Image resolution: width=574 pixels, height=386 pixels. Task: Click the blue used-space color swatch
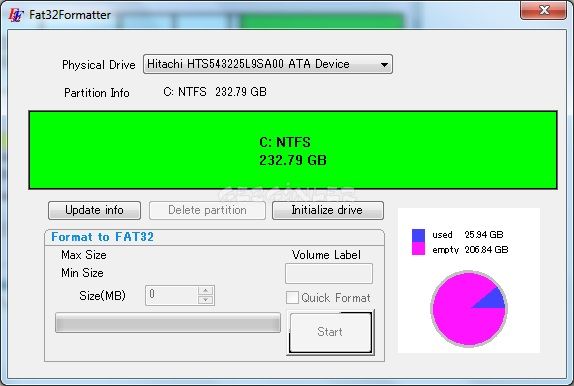tap(418, 235)
